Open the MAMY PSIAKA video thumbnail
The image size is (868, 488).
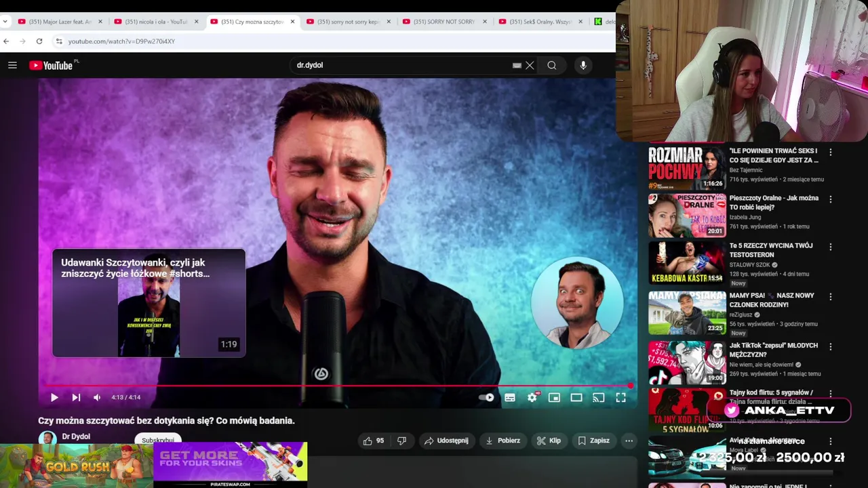687,313
